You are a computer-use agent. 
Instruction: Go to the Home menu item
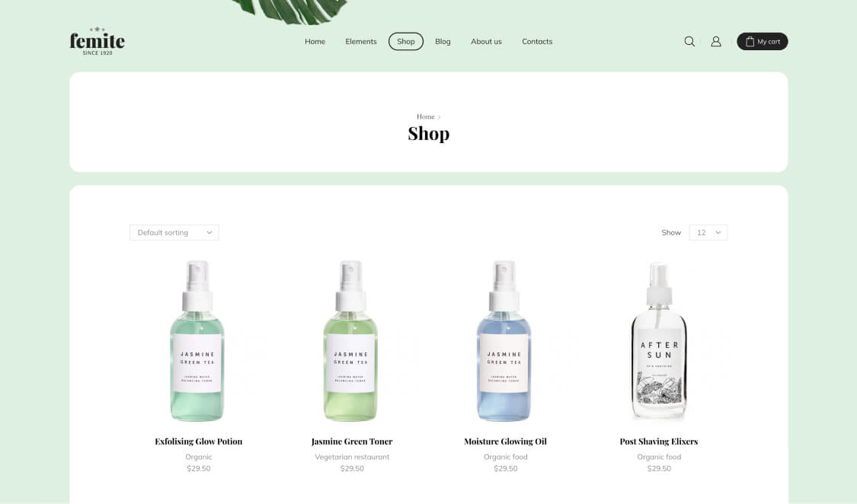pyautogui.click(x=315, y=42)
